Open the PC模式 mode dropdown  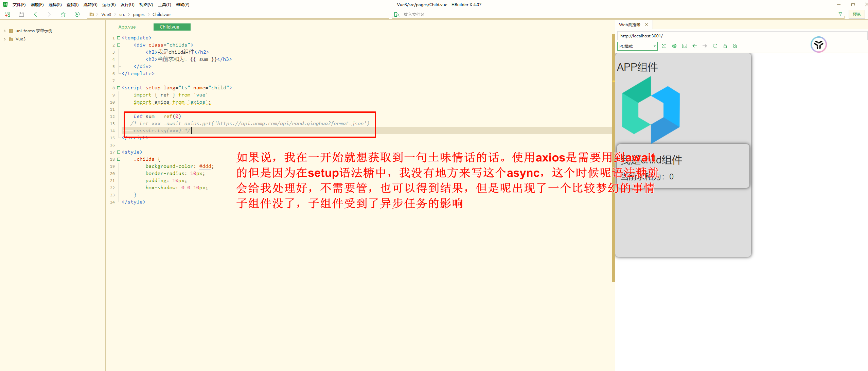[637, 46]
